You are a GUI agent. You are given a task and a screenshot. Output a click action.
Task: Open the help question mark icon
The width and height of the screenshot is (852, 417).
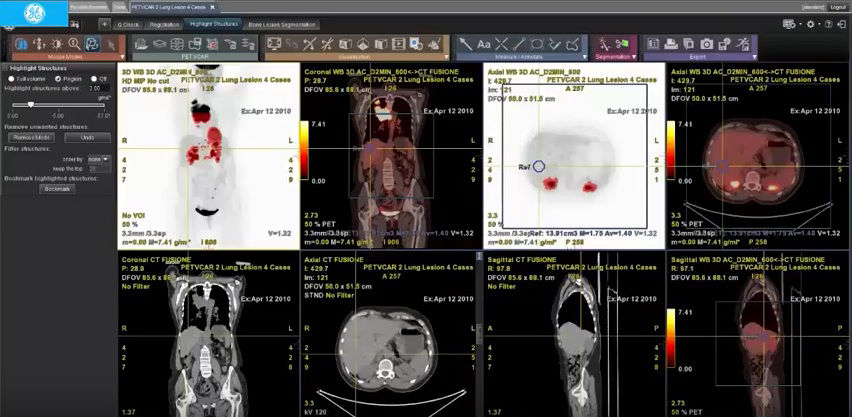pyautogui.click(x=828, y=24)
